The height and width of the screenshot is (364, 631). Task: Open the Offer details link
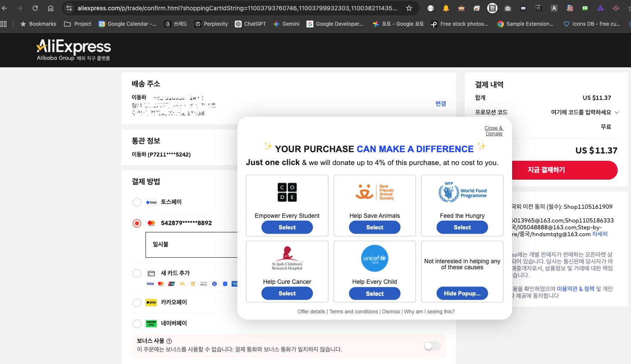tap(311, 312)
